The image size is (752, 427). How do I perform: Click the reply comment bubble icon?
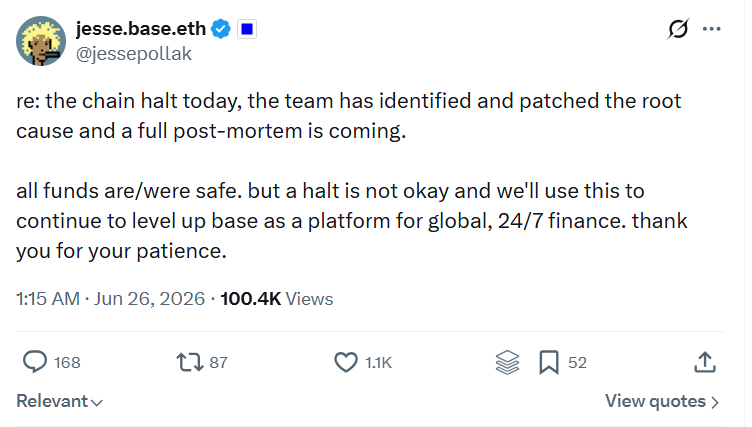(x=35, y=362)
